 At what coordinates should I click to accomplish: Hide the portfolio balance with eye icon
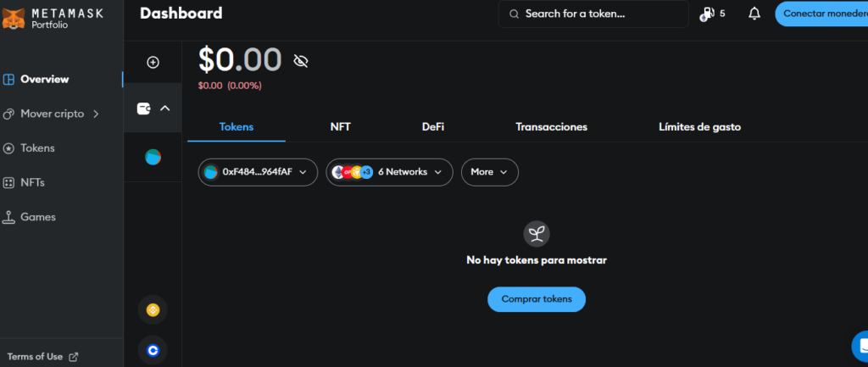point(301,61)
